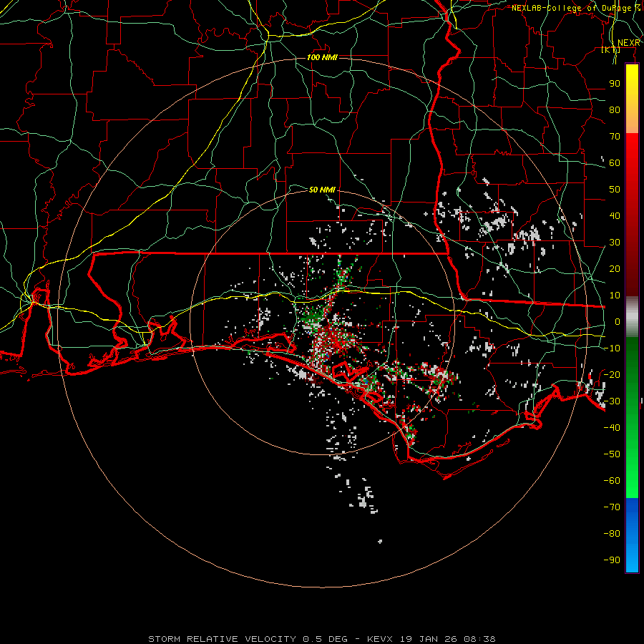Click the -60 value on velocity scale

(612, 481)
